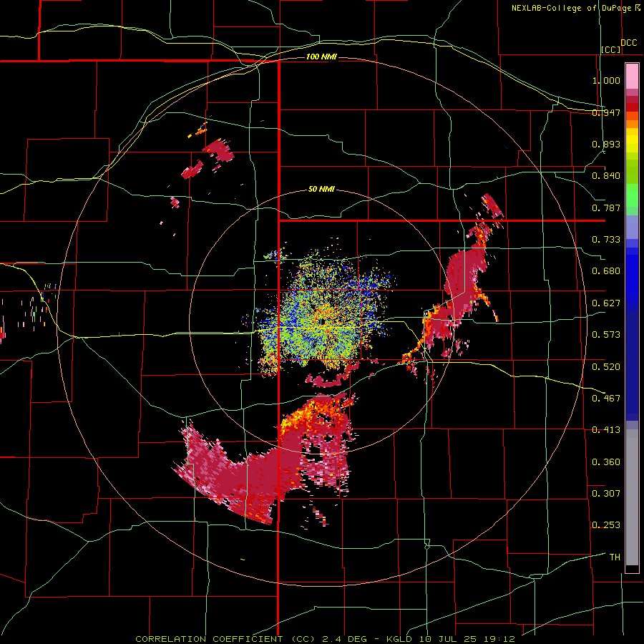This screenshot has width=644, height=644.
Task: Click the 0.893 legend value
Action: [606, 144]
